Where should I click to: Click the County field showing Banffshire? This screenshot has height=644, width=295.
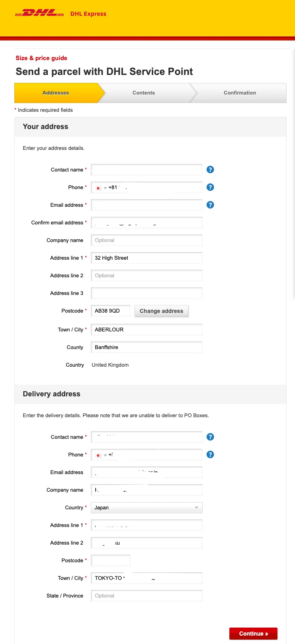[x=146, y=347]
